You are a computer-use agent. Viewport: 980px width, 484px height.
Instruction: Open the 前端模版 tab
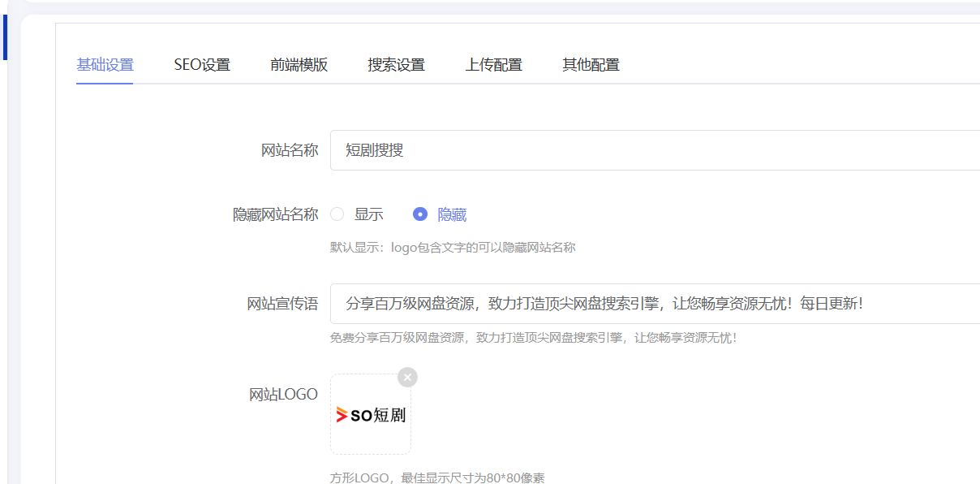pyautogui.click(x=299, y=65)
